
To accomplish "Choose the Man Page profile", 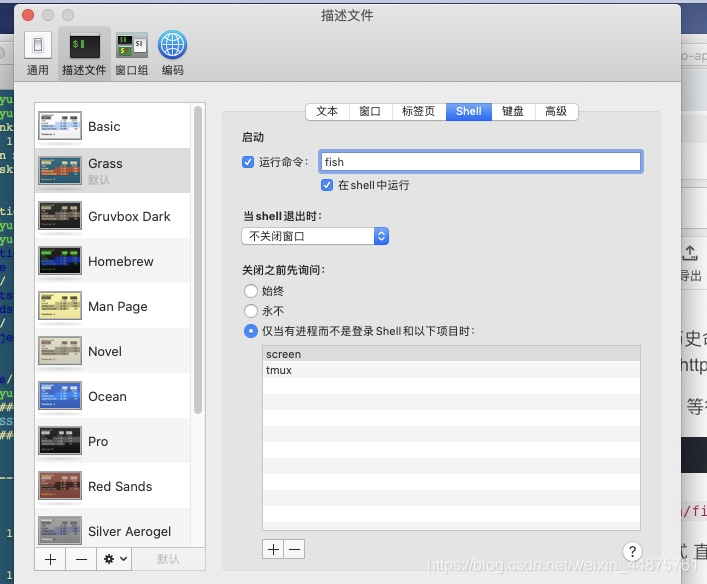I will tap(113, 306).
